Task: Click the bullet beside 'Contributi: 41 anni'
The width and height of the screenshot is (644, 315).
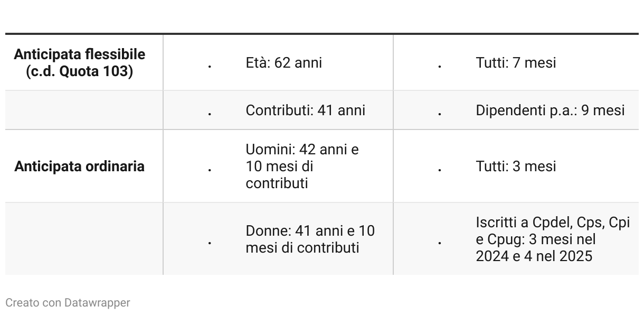Action: coord(210,114)
